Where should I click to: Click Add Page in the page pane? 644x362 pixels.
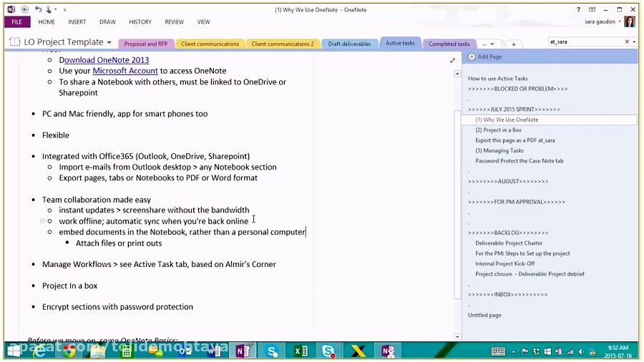tap(485, 57)
